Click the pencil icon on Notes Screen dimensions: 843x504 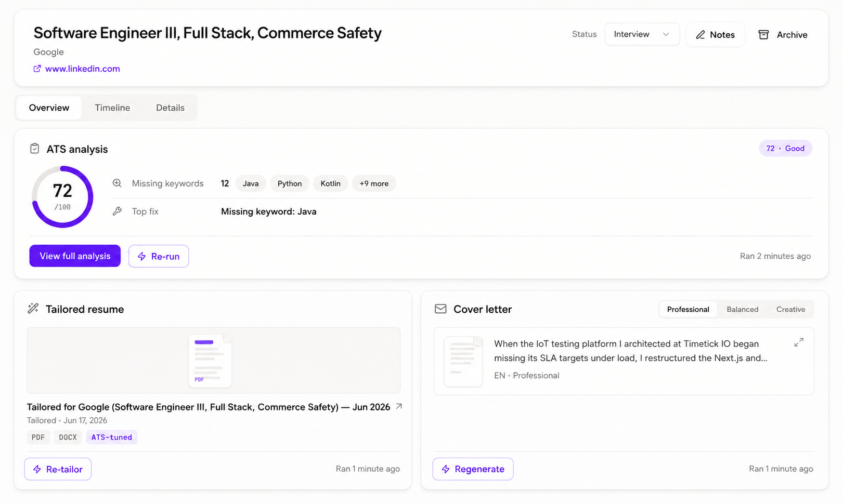click(x=701, y=35)
